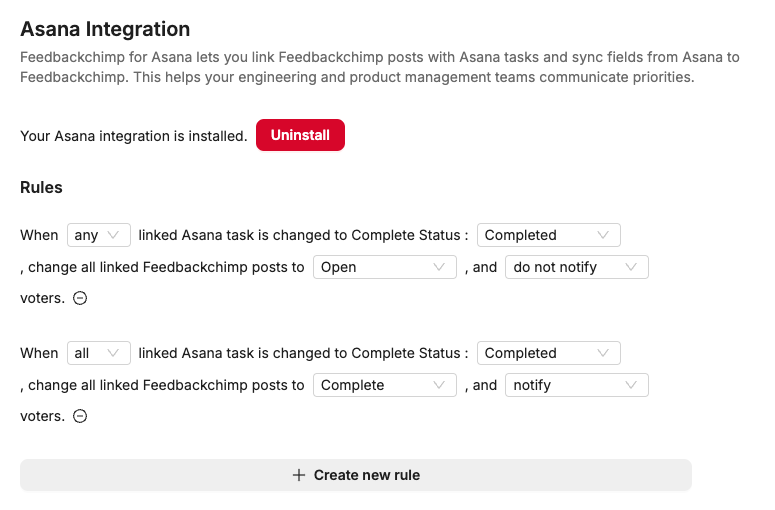Click the plus icon in Create new rule

pyautogui.click(x=298, y=475)
